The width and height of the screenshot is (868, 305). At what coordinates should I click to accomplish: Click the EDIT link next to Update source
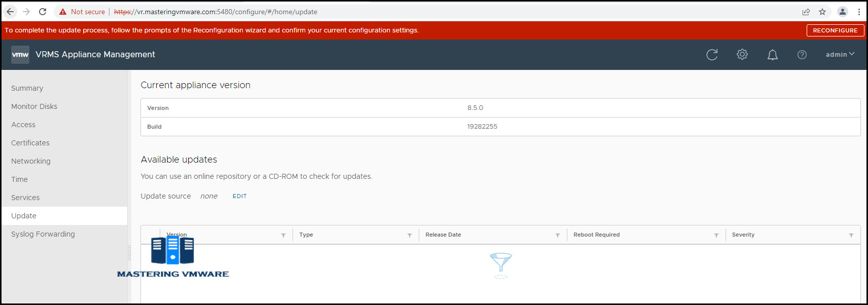coord(240,196)
